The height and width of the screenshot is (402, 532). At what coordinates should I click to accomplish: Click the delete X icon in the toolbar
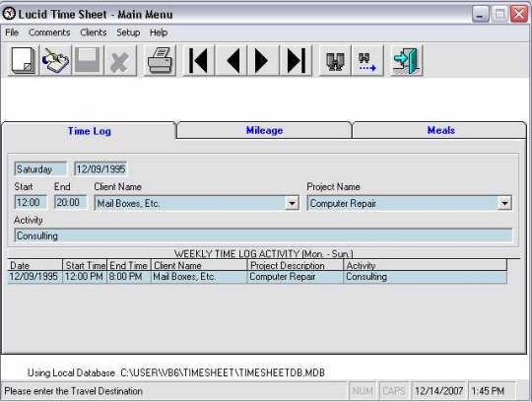[x=120, y=60]
